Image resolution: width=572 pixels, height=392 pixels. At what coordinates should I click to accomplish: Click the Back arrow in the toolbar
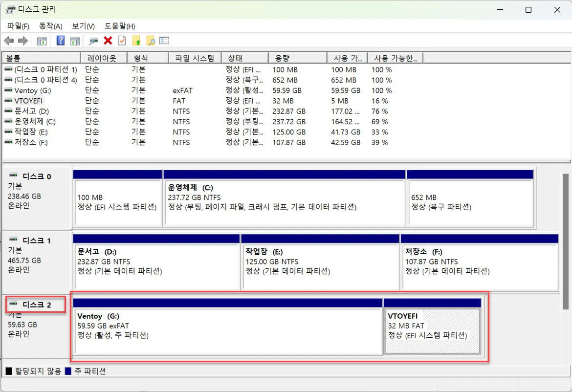[x=9, y=41]
